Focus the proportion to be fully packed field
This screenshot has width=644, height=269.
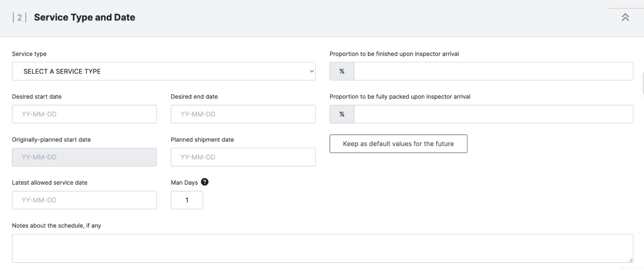[493, 114]
